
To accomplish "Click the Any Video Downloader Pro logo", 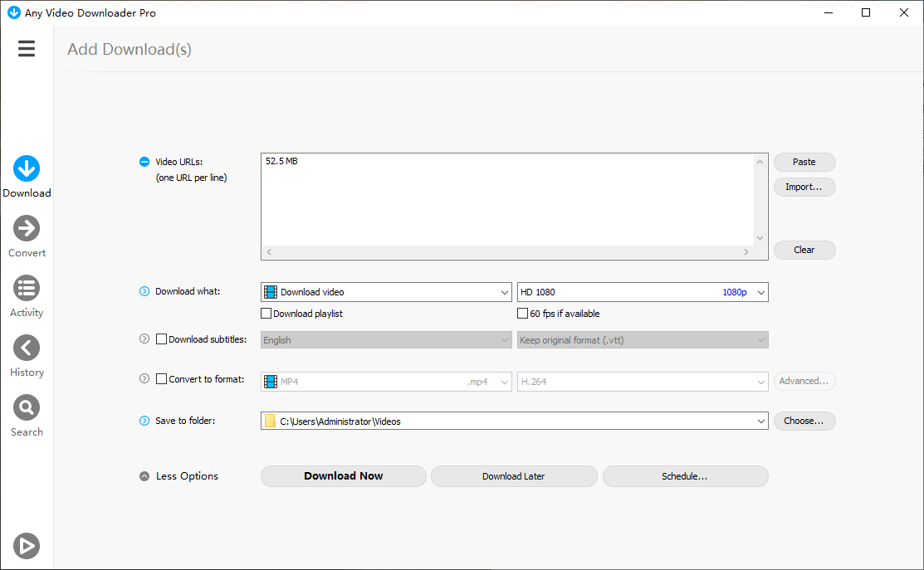I will pos(13,12).
